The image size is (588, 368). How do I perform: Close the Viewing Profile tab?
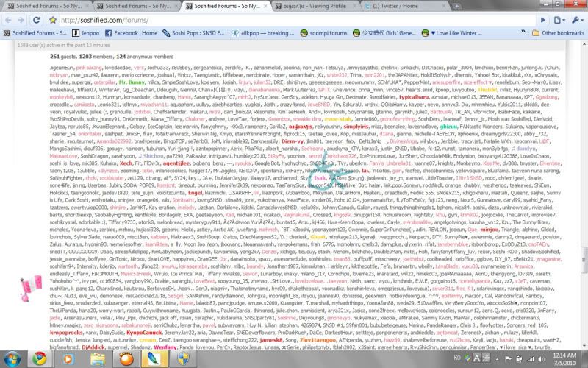click(x=354, y=7)
